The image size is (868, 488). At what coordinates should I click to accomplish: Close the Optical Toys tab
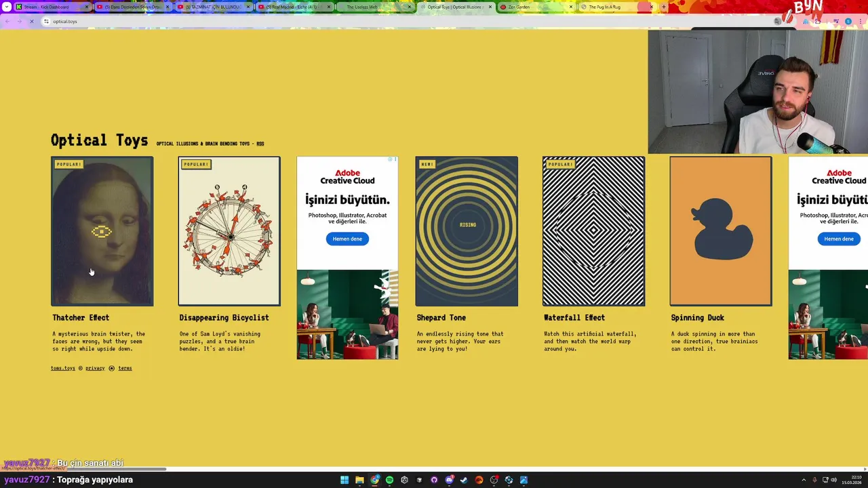pyautogui.click(x=490, y=7)
